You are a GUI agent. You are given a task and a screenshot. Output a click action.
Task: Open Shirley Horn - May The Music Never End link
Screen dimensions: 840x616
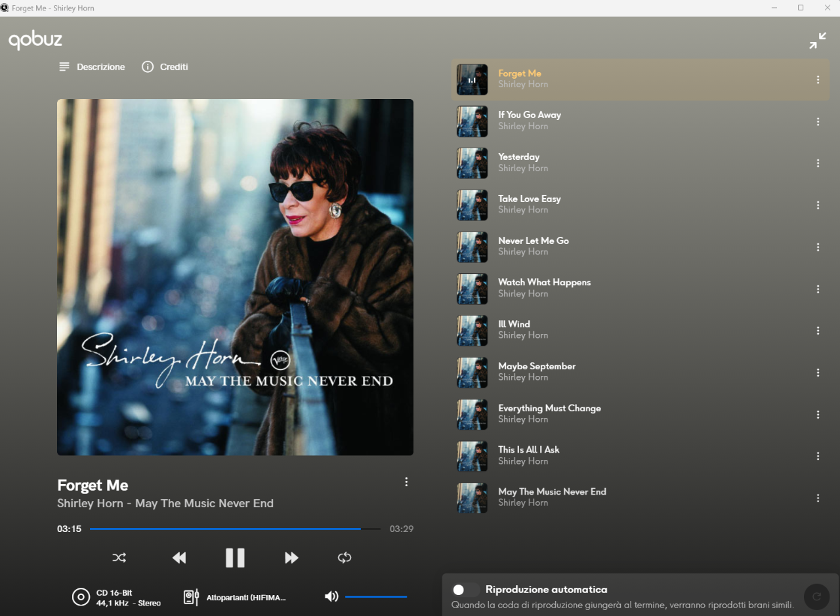coord(165,504)
